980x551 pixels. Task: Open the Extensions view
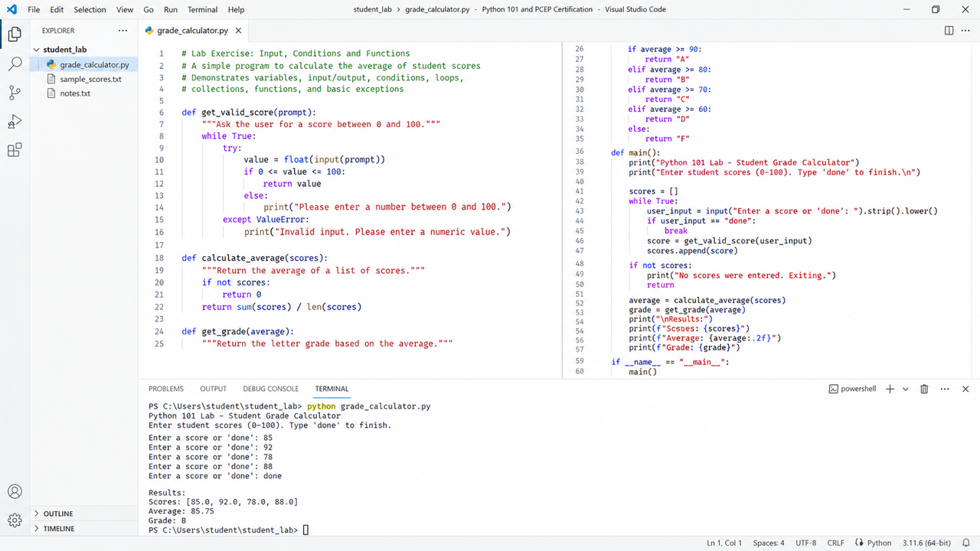coord(15,150)
